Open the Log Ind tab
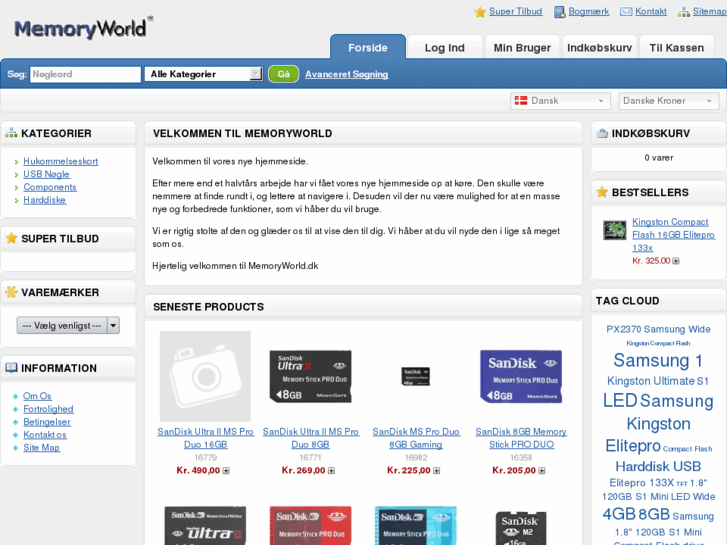 (x=445, y=47)
